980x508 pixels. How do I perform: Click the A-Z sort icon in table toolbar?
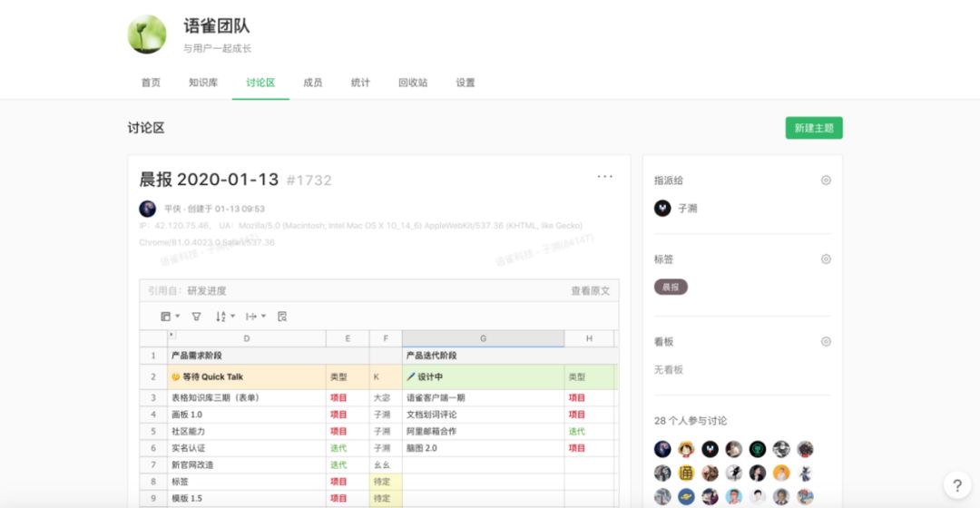tap(220, 317)
